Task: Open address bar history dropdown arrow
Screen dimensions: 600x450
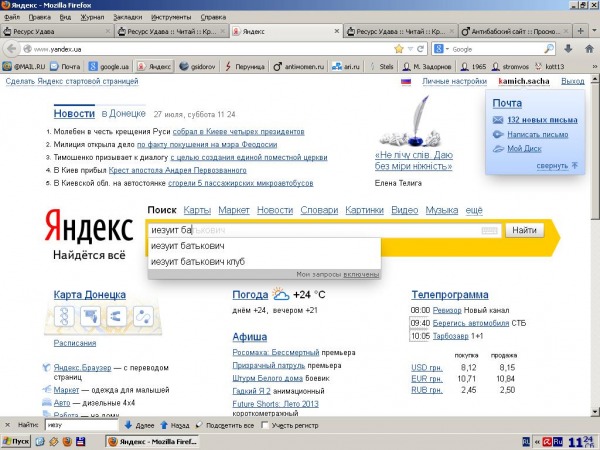Action: 410,49
